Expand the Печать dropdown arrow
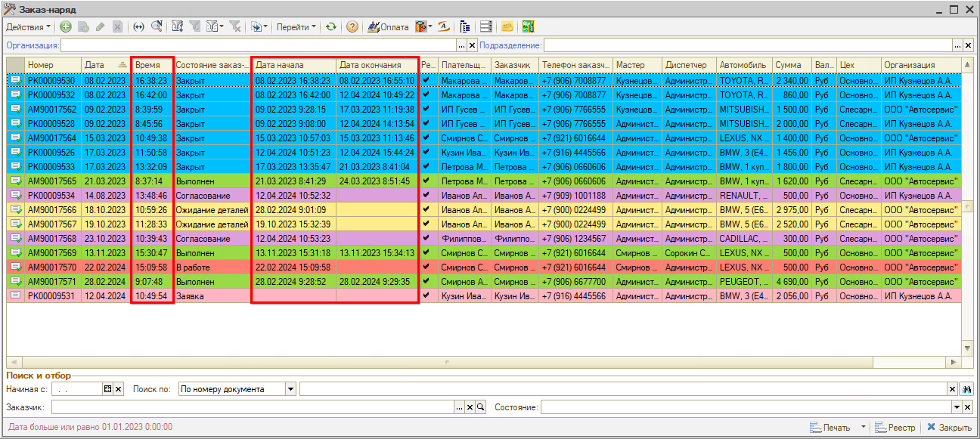The image size is (980, 439). (864, 428)
